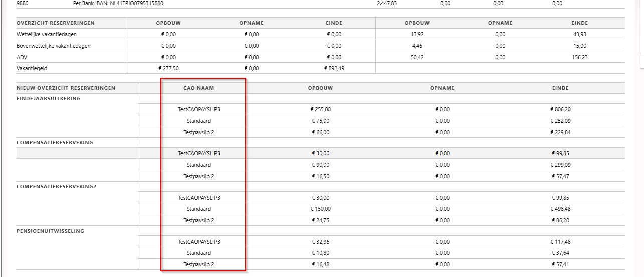The width and height of the screenshot is (644, 277).
Task: Click the Per Bank IBAN text line
Action: [118, 3]
